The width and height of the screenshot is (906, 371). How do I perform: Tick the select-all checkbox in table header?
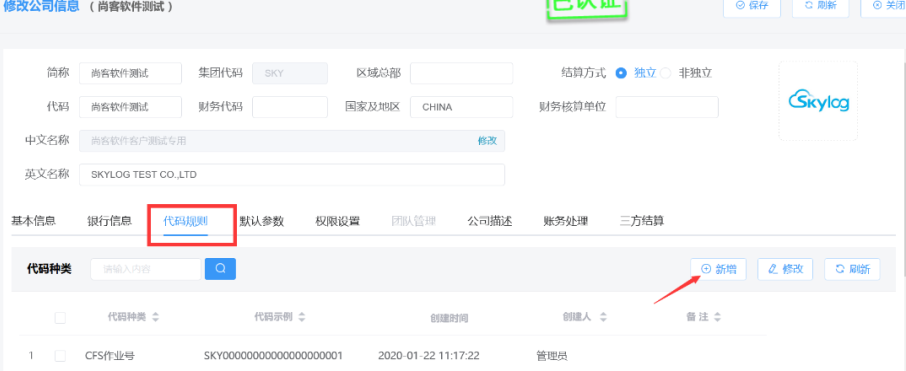60,317
